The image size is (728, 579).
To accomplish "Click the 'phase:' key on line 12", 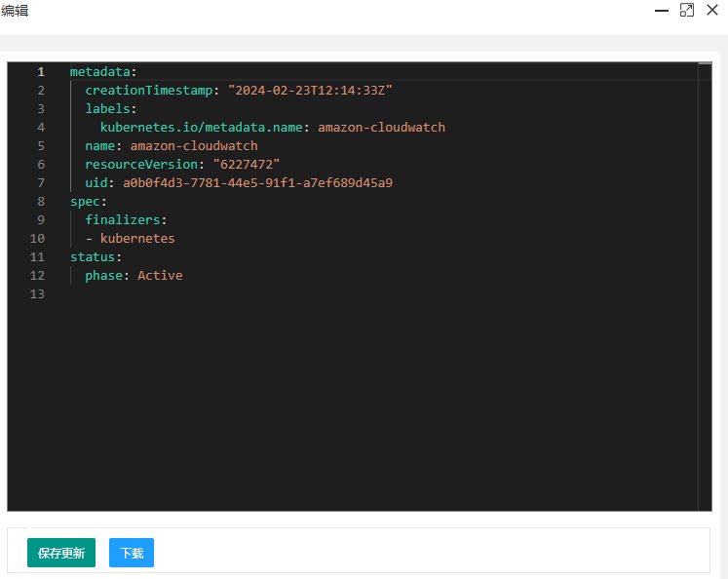I will (107, 276).
